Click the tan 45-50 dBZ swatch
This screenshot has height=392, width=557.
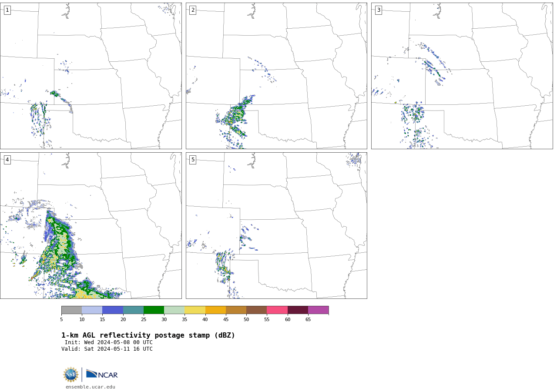(236, 310)
